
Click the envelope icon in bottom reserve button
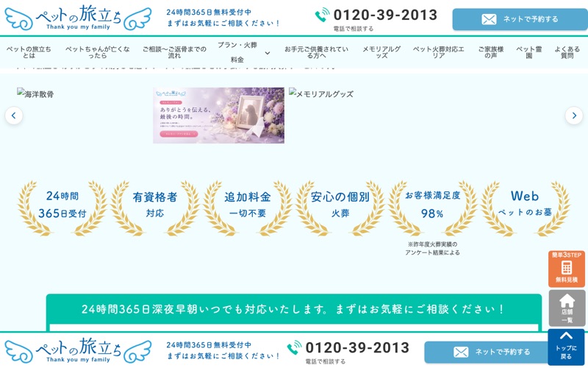point(461,352)
